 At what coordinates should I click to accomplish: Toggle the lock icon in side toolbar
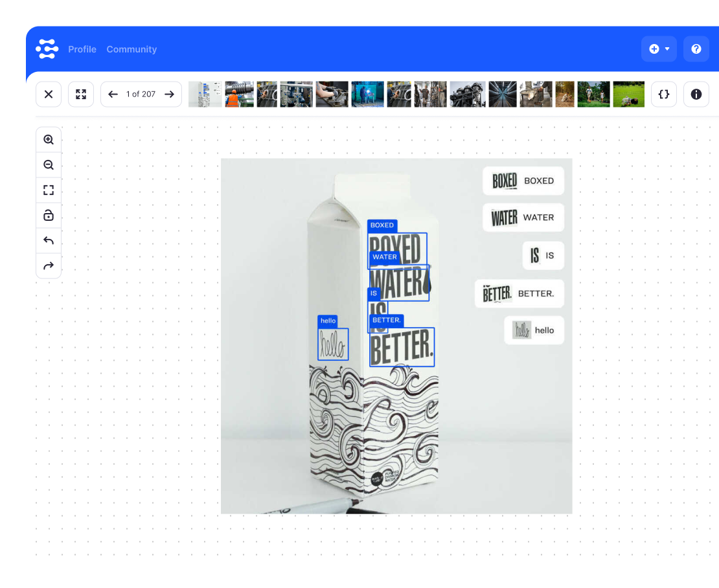coord(49,216)
